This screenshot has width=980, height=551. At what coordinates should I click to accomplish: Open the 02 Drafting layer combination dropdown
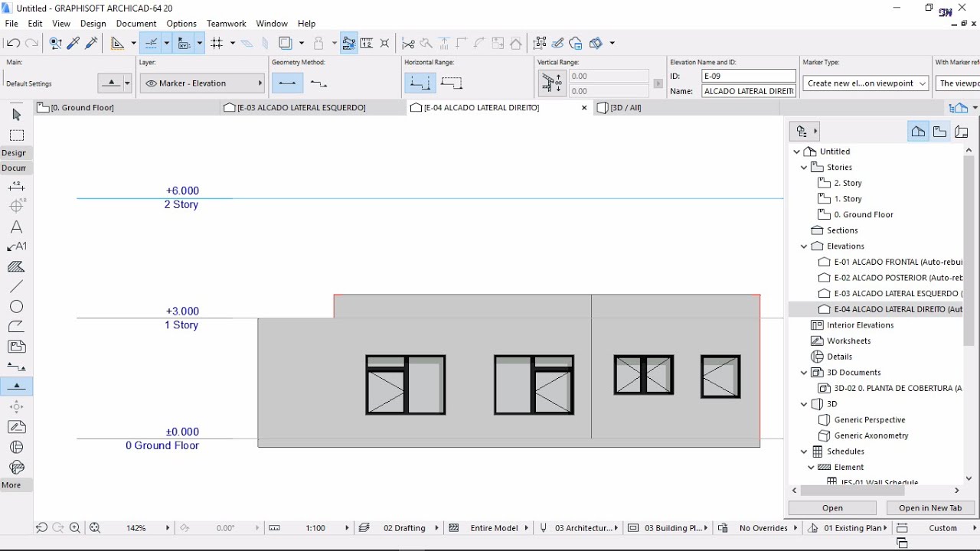click(x=404, y=528)
